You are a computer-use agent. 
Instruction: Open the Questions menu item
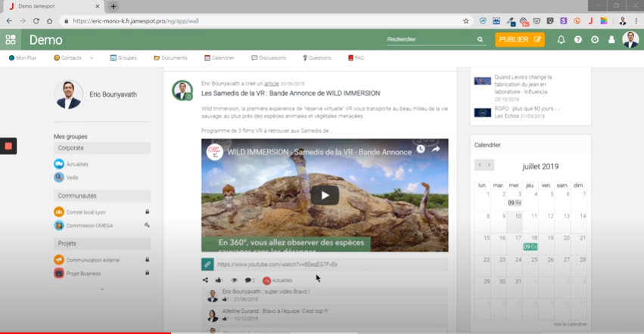point(316,58)
